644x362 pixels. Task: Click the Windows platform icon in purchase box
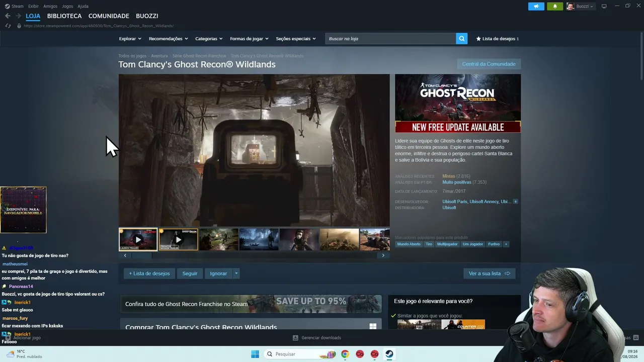[373, 327]
